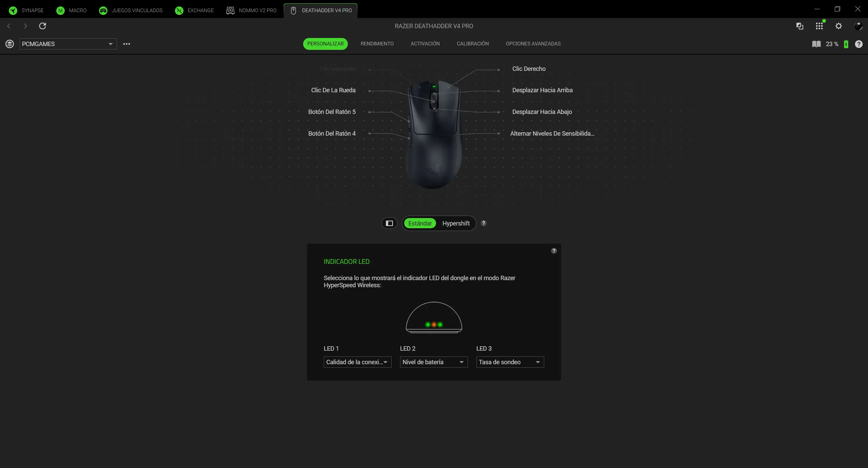
Task: Open the Rendimiento section
Action: click(377, 44)
